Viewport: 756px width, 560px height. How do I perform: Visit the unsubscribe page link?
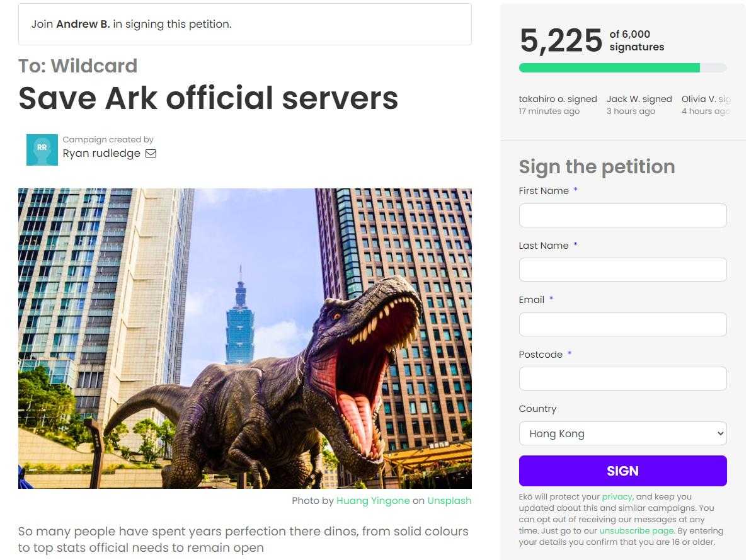point(636,530)
